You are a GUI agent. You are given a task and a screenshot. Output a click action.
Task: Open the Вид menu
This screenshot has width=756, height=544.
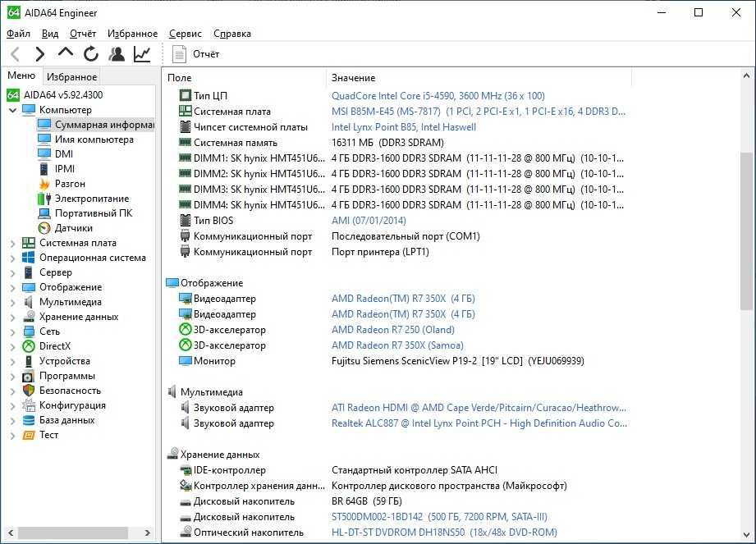click(50, 34)
